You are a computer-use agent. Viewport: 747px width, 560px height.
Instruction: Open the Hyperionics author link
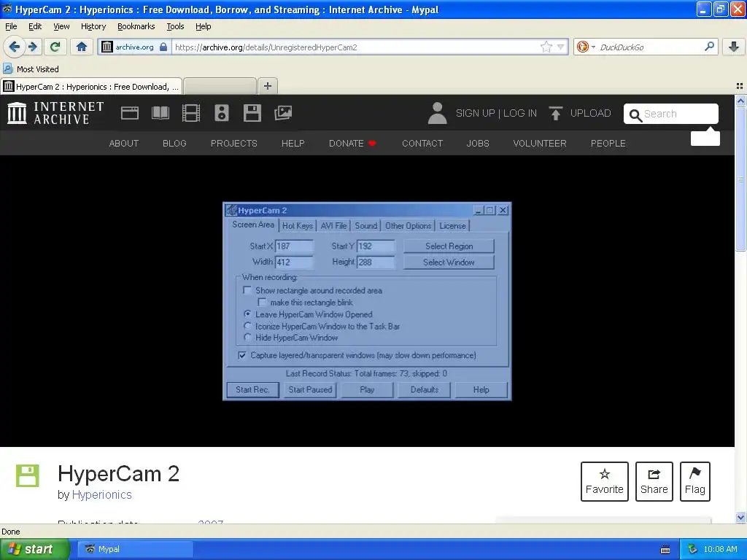102,495
